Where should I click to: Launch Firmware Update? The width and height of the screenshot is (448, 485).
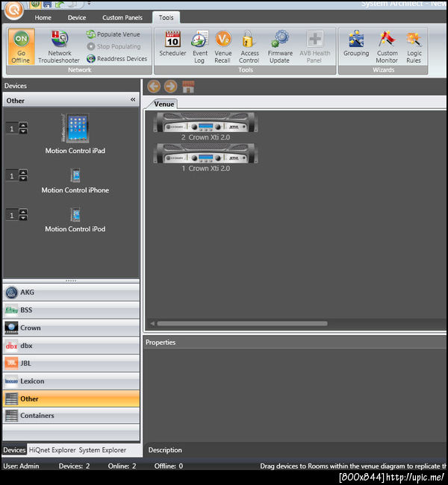coord(280,47)
